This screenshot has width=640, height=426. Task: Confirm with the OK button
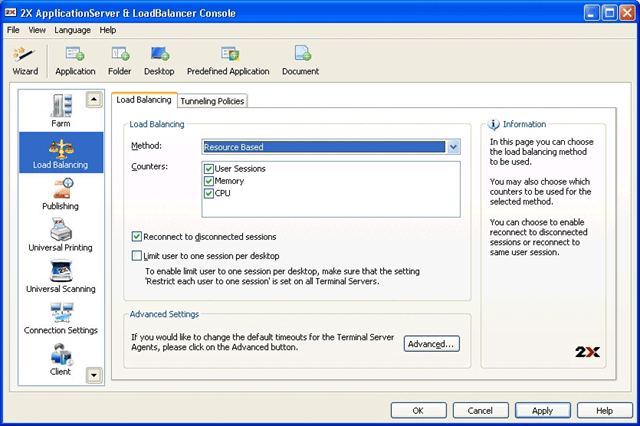coord(418,410)
